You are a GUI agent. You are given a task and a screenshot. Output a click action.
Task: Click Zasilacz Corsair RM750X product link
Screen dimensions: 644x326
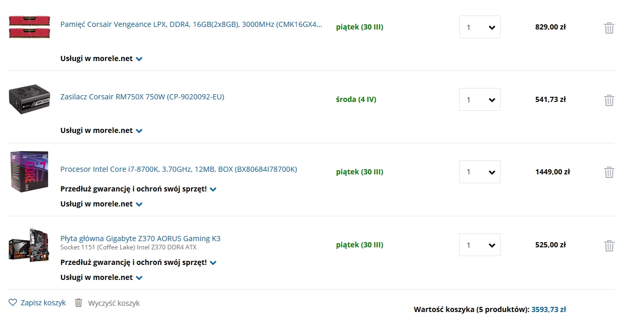142,97
